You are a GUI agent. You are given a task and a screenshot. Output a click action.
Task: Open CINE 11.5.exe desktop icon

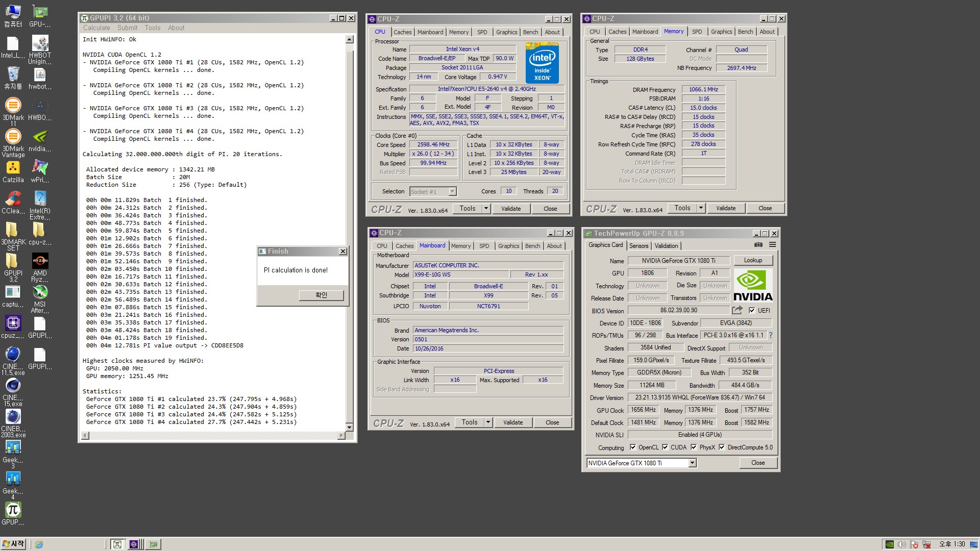[x=13, y=361]
